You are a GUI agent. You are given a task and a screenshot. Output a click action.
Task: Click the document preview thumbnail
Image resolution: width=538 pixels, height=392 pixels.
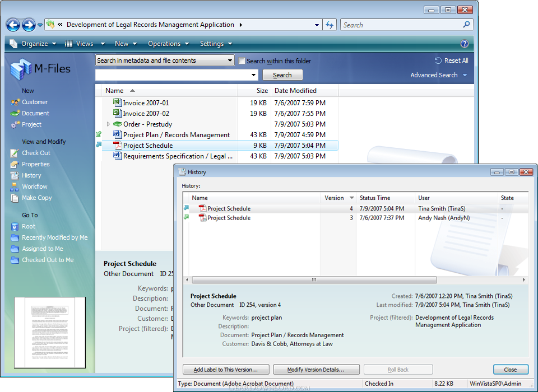click(50, 333)
